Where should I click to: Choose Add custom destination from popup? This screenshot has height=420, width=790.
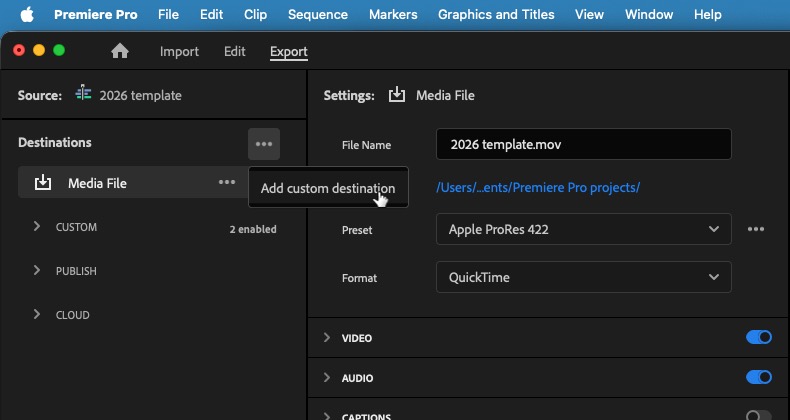[328, 188]
